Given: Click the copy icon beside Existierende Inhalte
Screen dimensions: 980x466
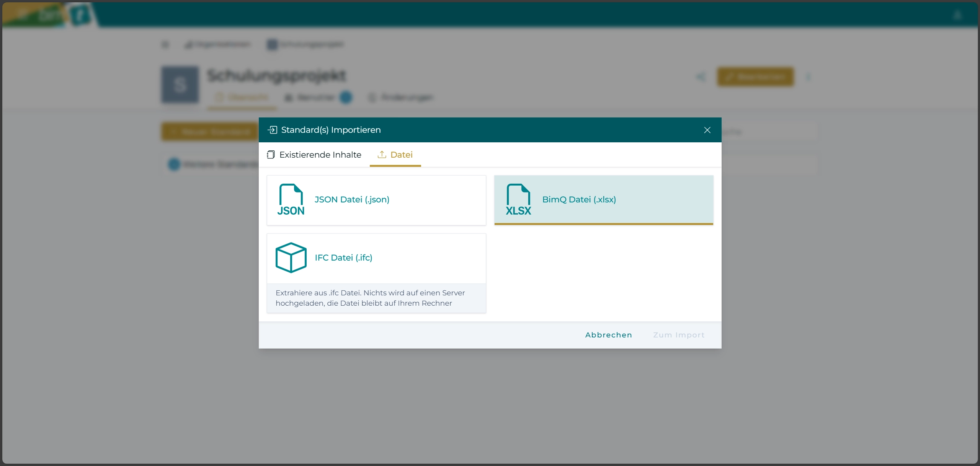Looking at the screenshot, I should pos(271,155).
